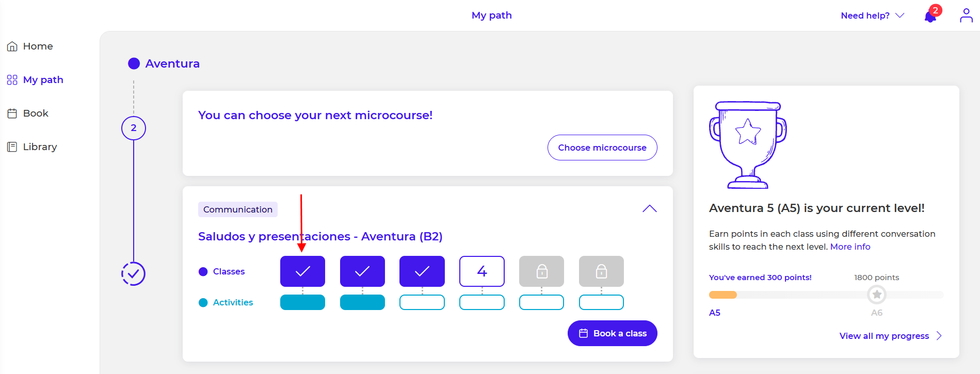Click the step 2 circle on path
Viewport: 980px width, 374px height.
coord(134,128)
